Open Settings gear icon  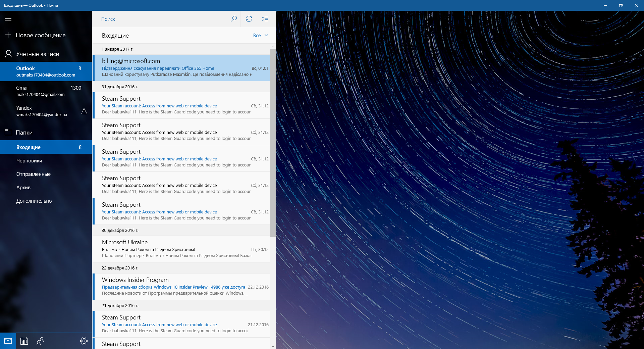84,341
